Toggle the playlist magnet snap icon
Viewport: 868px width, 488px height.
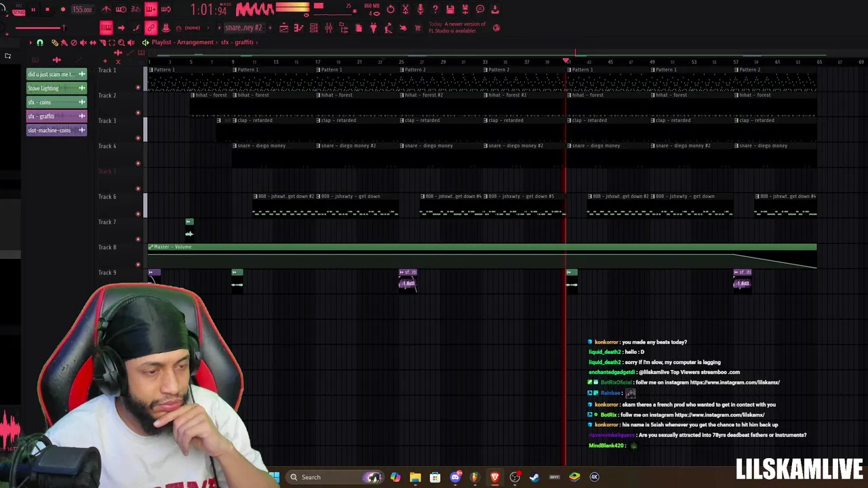40,43
